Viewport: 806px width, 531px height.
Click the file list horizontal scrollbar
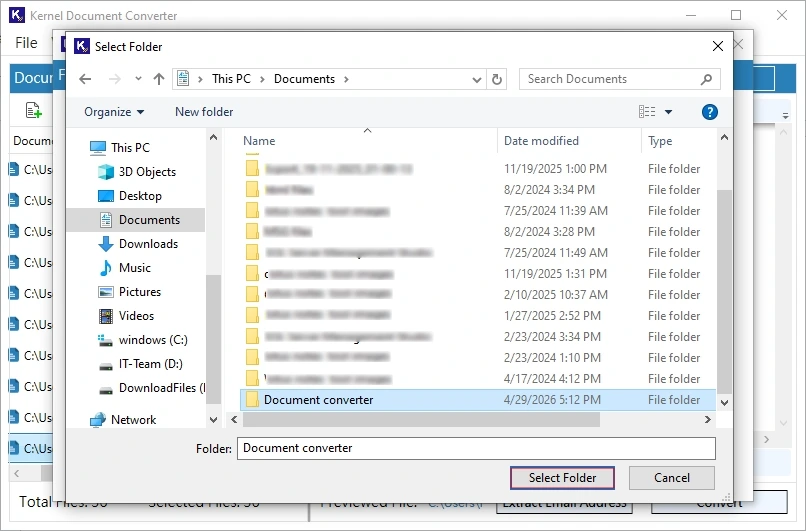(x=421, y=419)
